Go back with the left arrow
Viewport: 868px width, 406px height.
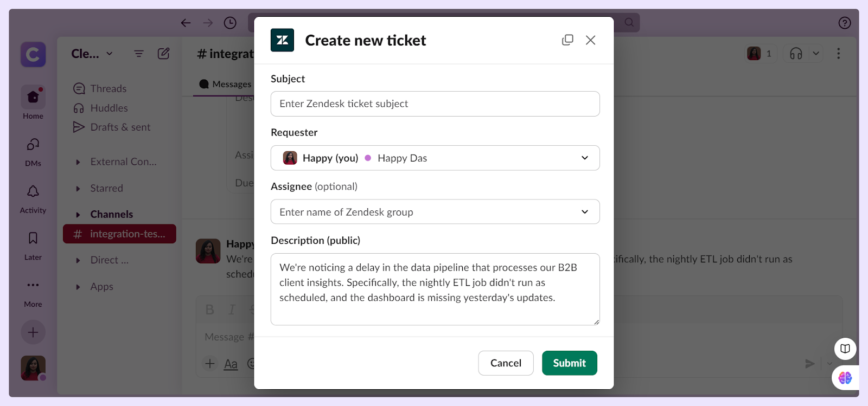186,23
